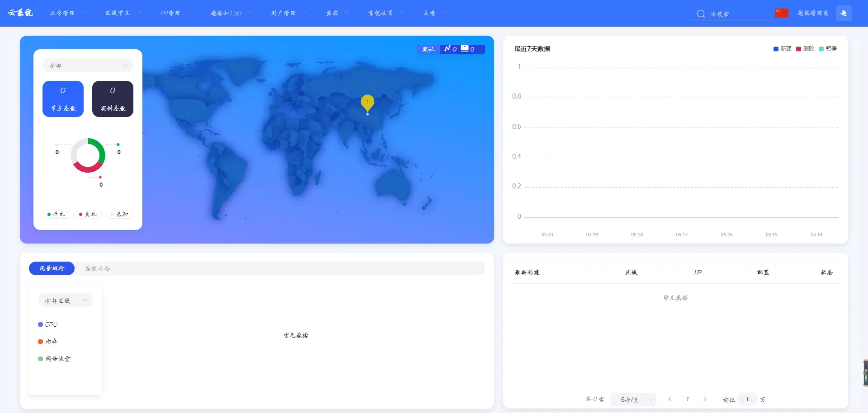Image resolution: width=868 pixels, height=413 pixels.
Task: Open the 全部区域 region dropdown
Action: coord(66,300)
